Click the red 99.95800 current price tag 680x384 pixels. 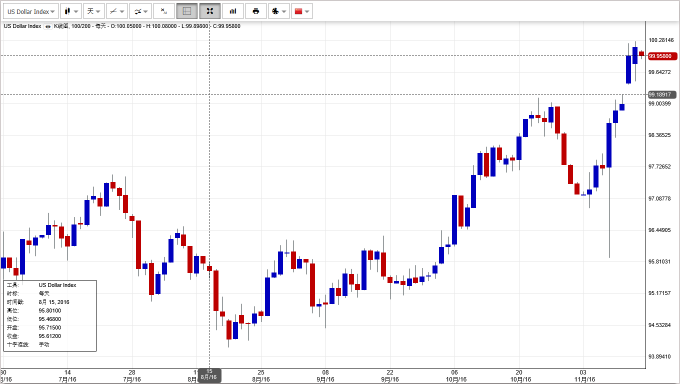tap(662, 56)
